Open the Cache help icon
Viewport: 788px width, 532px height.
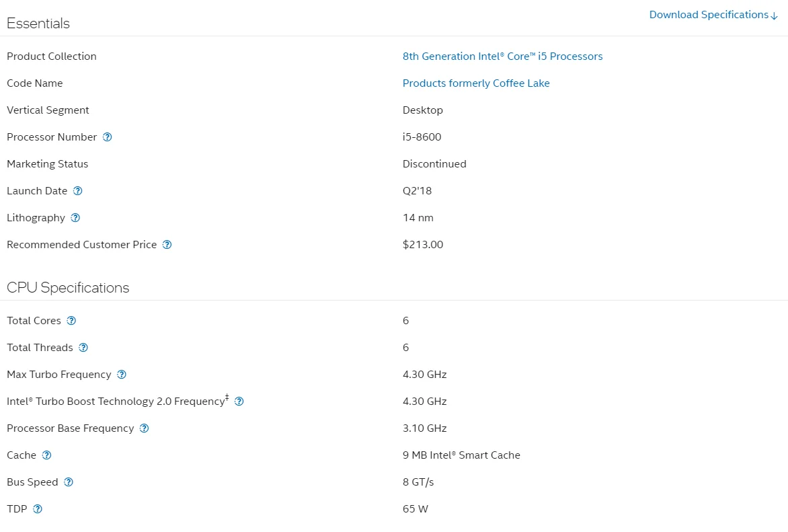(46, 455)
